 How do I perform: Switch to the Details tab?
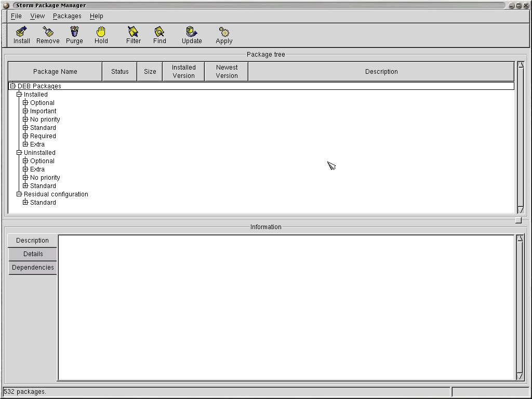pos(33,254)
